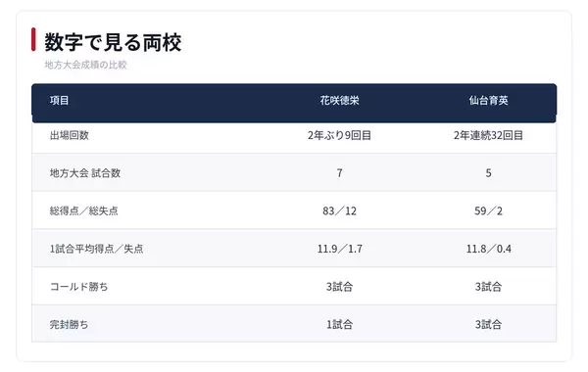Image resolution: width=588 pixels, height=372 pixels.
Task: Select the 項目 column header
Action: click(x=59, y=101)
